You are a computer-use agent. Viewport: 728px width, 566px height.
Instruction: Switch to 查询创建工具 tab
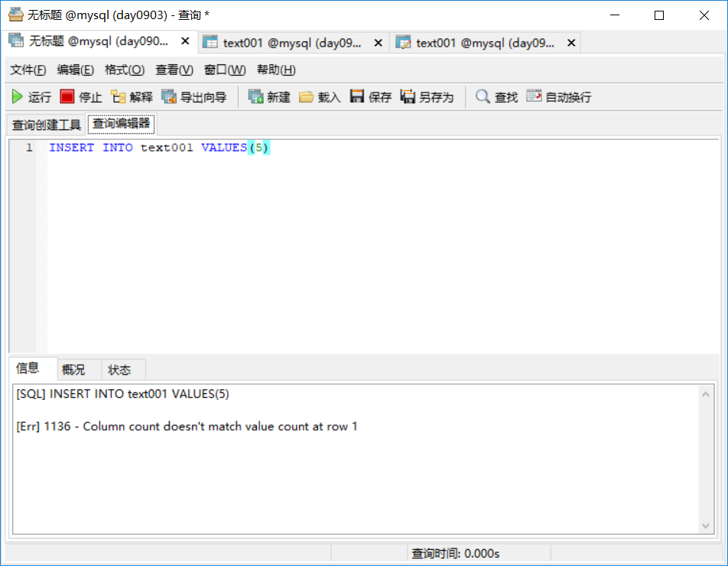(x=47, y=125)
